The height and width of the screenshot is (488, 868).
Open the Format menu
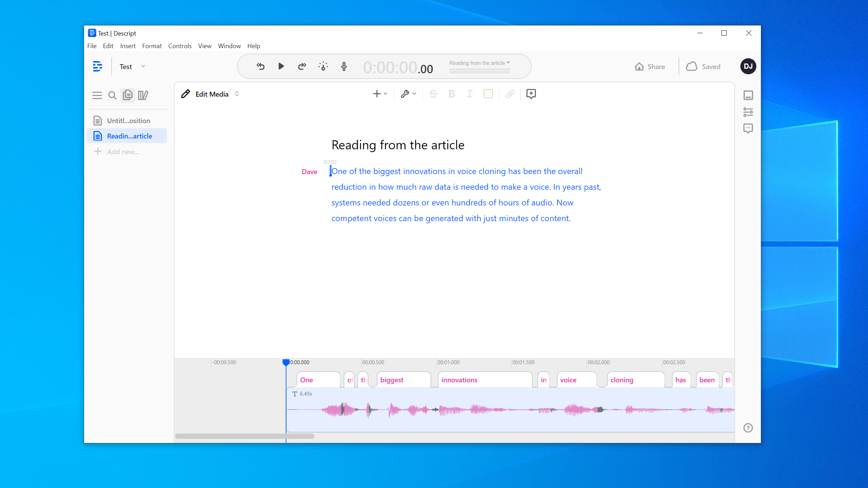tap(152, 46)
